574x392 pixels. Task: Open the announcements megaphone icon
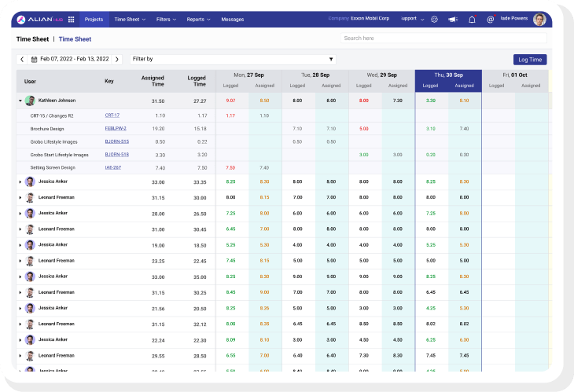[x=453, y=20]
